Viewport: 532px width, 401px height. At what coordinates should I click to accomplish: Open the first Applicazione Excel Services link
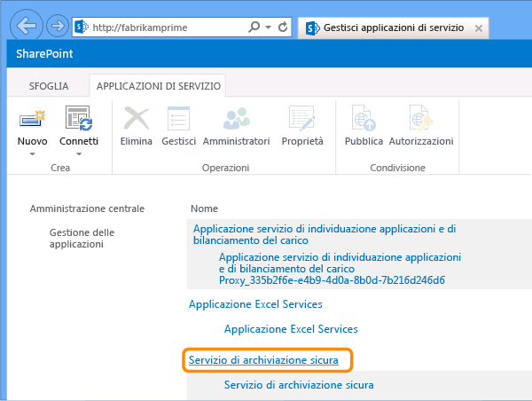click(255, 304)
